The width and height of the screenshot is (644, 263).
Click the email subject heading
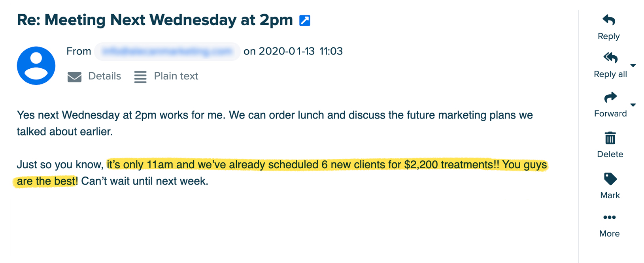(x=155, y=20)
